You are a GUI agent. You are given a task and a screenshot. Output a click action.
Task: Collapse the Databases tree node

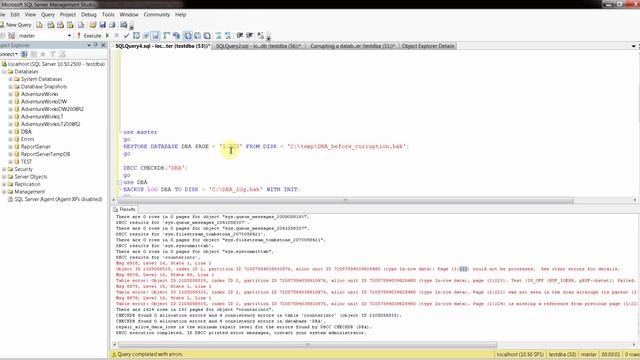[x=4, y=71]
